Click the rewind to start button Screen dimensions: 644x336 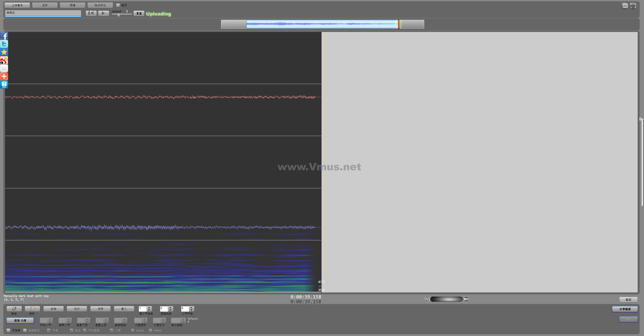coord(91,13)
